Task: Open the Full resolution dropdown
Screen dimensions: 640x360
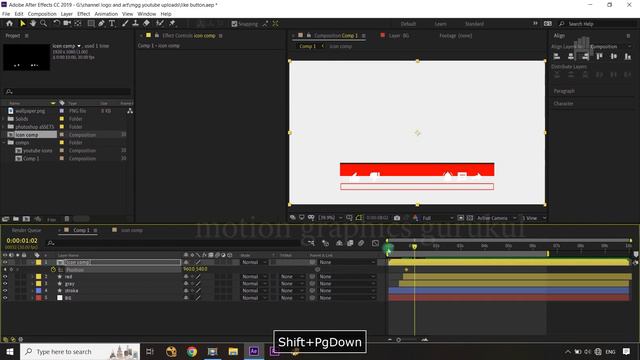Action: pyautogui.click(x=438, y=218)
